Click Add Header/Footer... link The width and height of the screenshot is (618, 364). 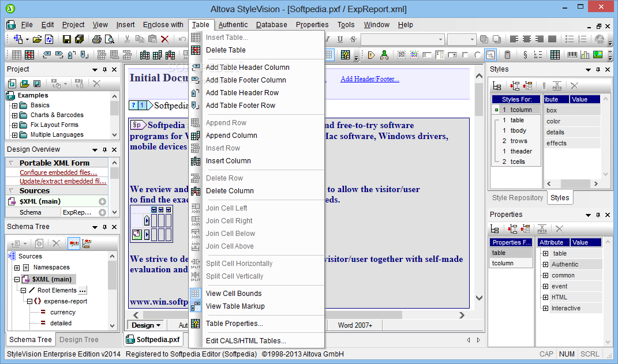point(370,79)
